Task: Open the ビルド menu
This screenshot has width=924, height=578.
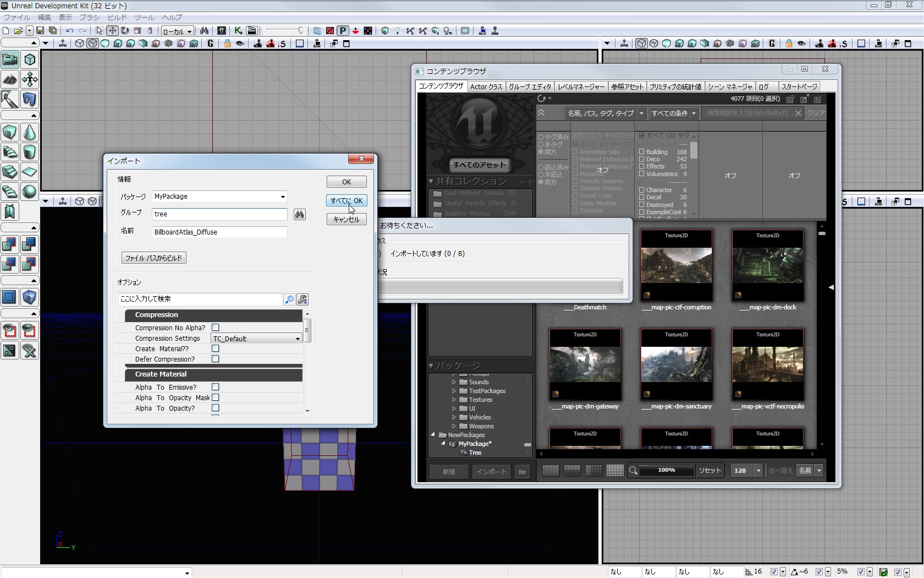Action: tap(117, 18)
